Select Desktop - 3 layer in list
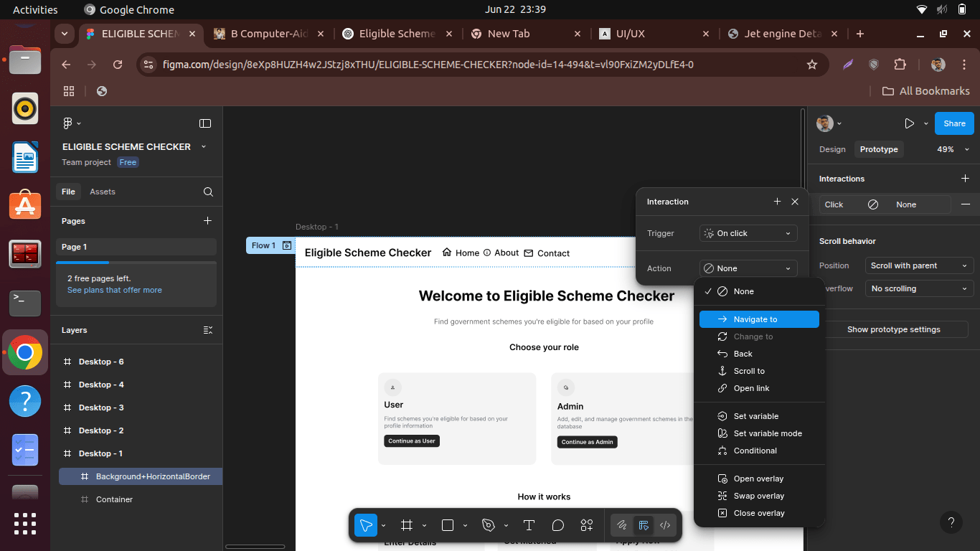 pos(101,408)
